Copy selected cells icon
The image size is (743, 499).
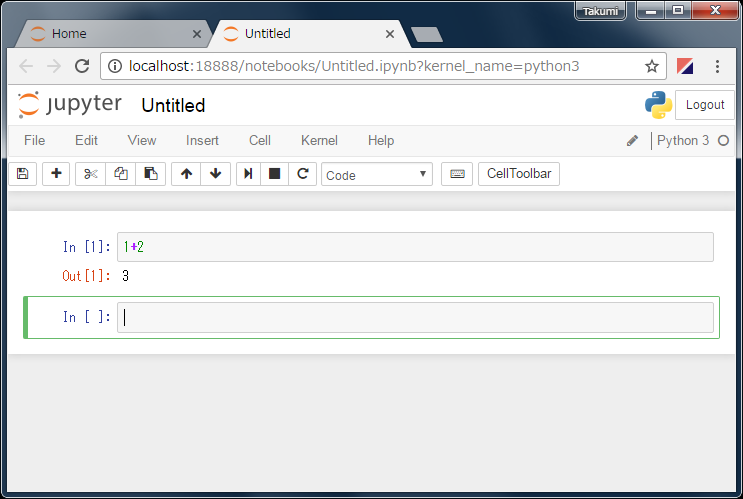121,174
